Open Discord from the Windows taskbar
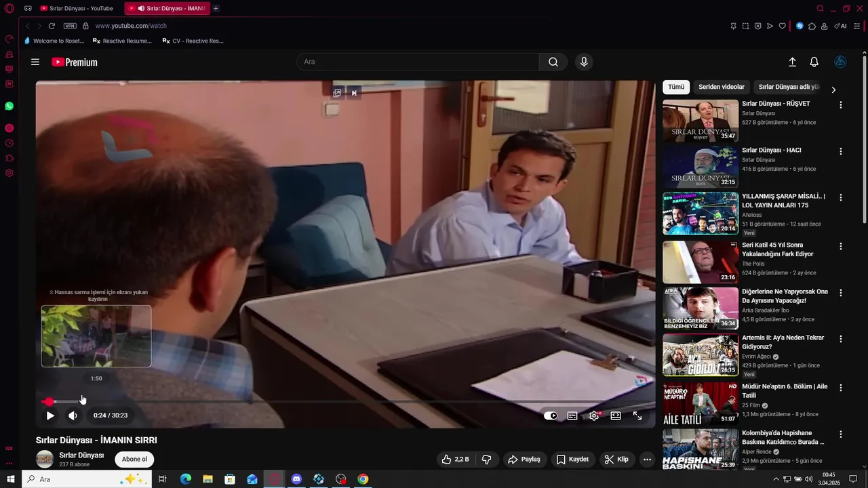 tap(296, 479)
